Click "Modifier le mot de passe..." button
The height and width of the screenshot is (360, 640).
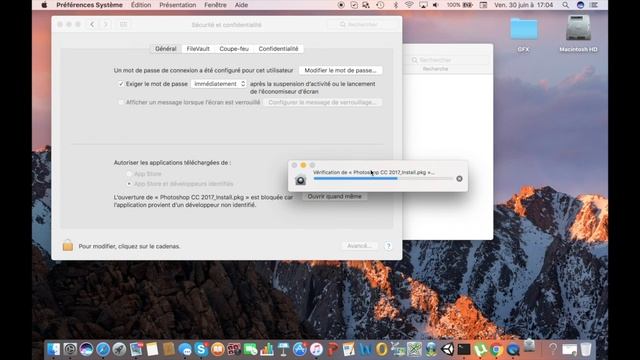pyautogui.click(x=340, y=70)
